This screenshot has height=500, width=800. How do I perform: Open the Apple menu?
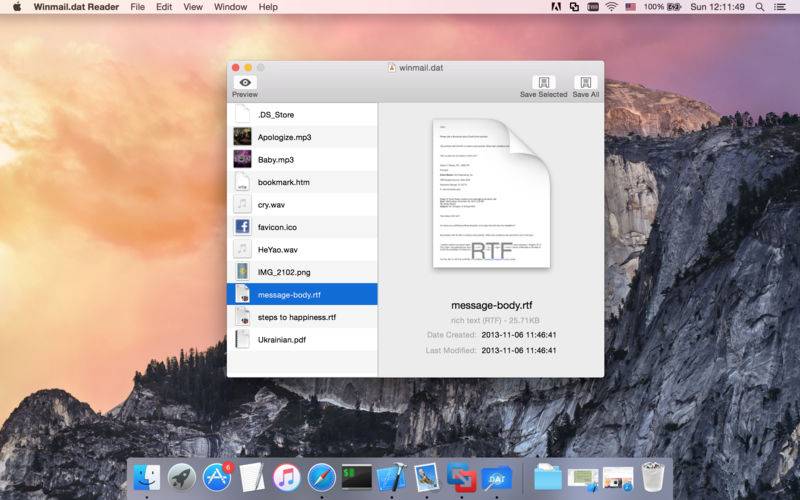point(17,7)
